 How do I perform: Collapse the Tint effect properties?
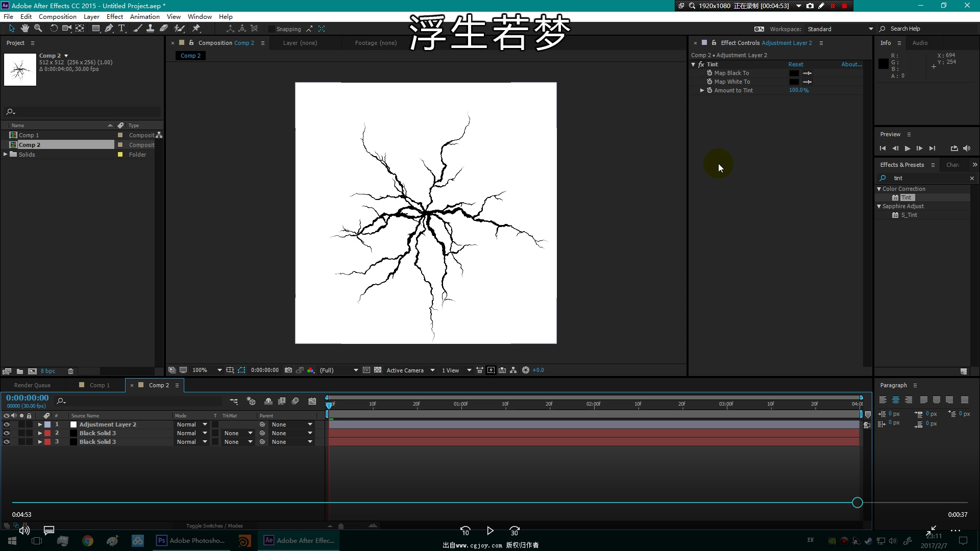(693, 64)
